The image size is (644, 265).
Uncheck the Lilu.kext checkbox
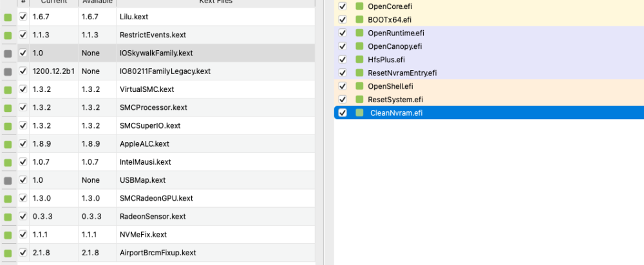(x=23, y=17)
